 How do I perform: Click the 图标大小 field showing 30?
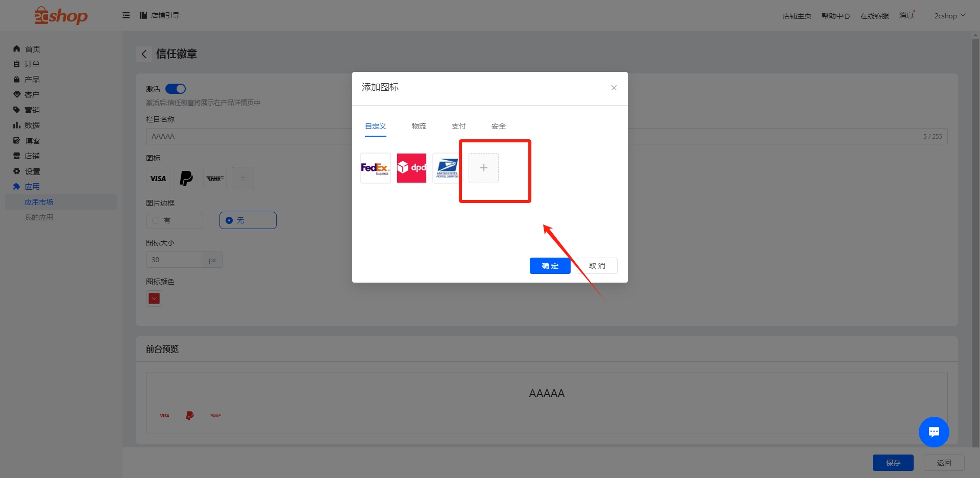click(174, 260)
